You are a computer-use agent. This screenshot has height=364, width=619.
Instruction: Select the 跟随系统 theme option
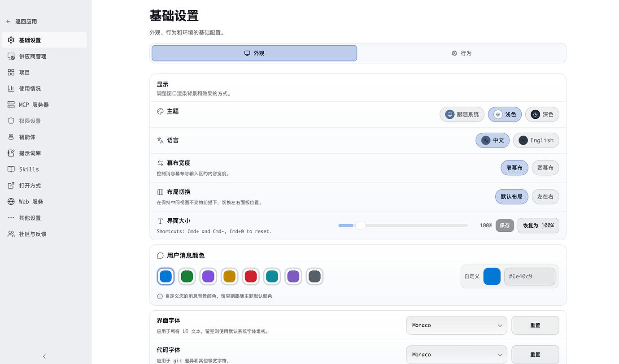[x=462, y=114]
